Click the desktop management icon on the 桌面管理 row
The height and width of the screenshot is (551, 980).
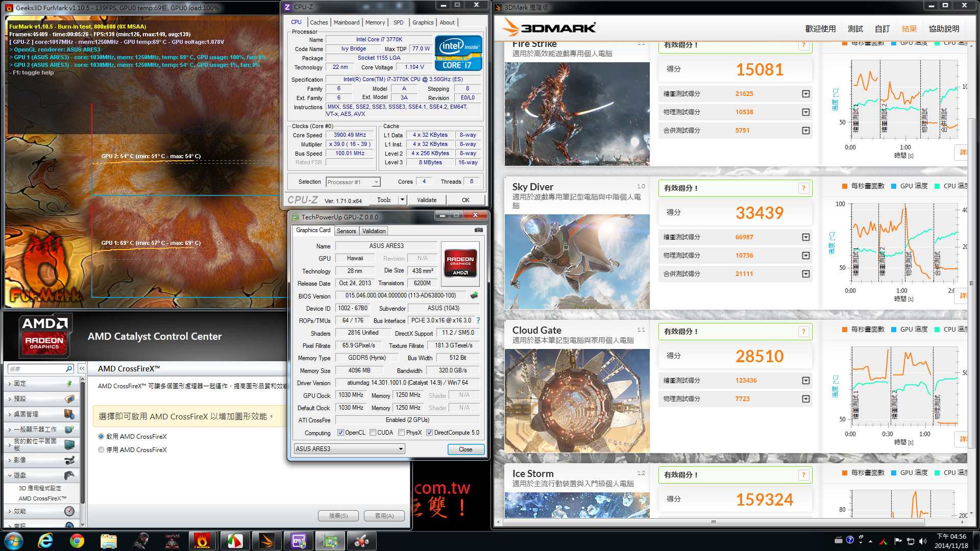pos(69,414)
